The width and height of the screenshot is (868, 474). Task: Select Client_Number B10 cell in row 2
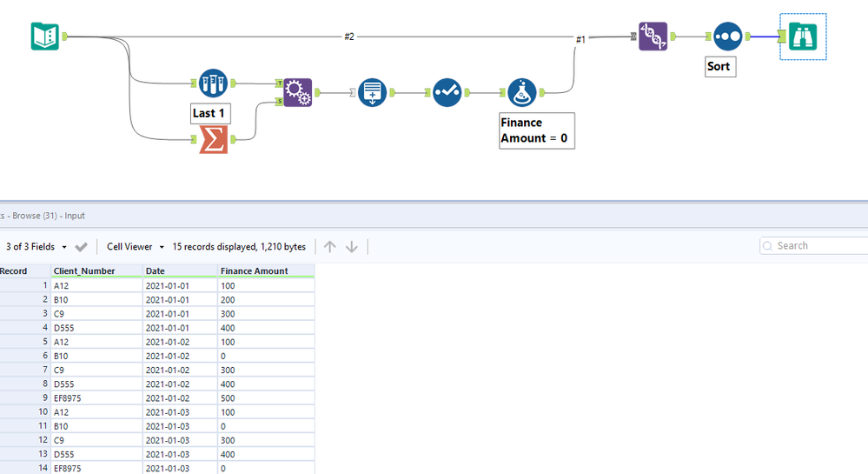coord(96,300)
